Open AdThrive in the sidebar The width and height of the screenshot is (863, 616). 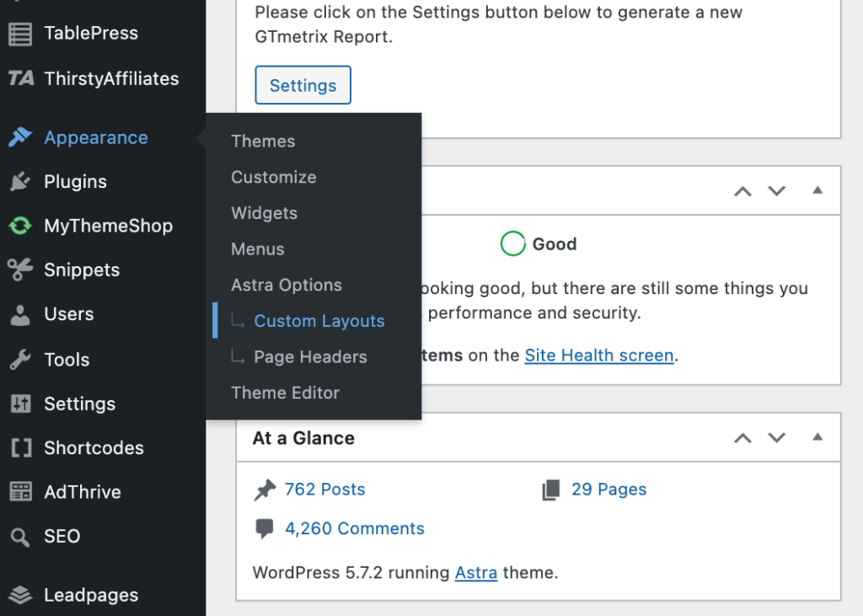coord(83,492)
